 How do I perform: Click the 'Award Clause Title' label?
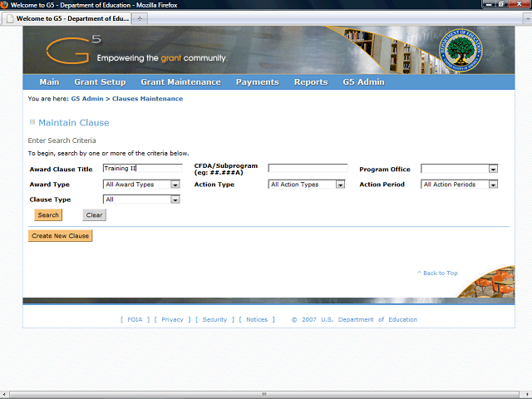coord(61,170)
